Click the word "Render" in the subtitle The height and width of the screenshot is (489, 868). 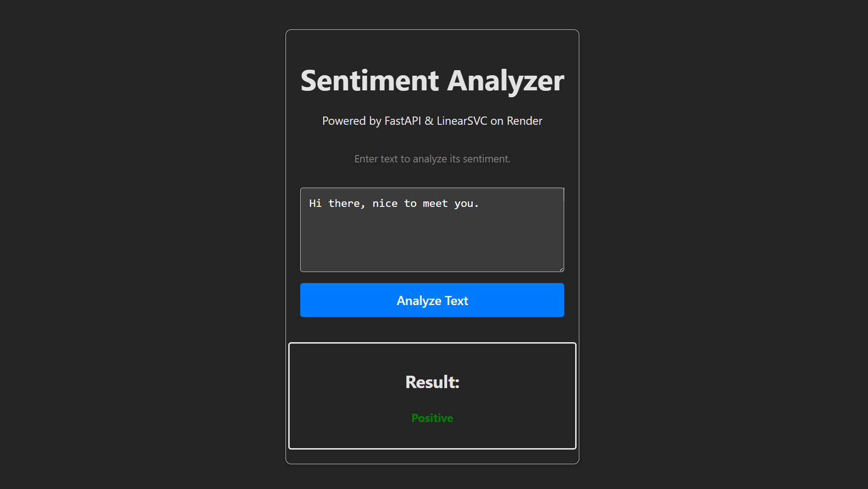[x=524, y=121]
